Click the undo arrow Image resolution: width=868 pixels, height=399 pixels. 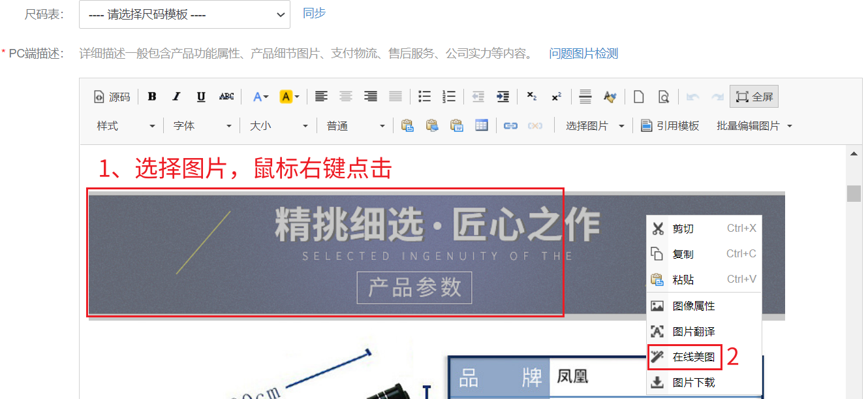coord(692,97)
